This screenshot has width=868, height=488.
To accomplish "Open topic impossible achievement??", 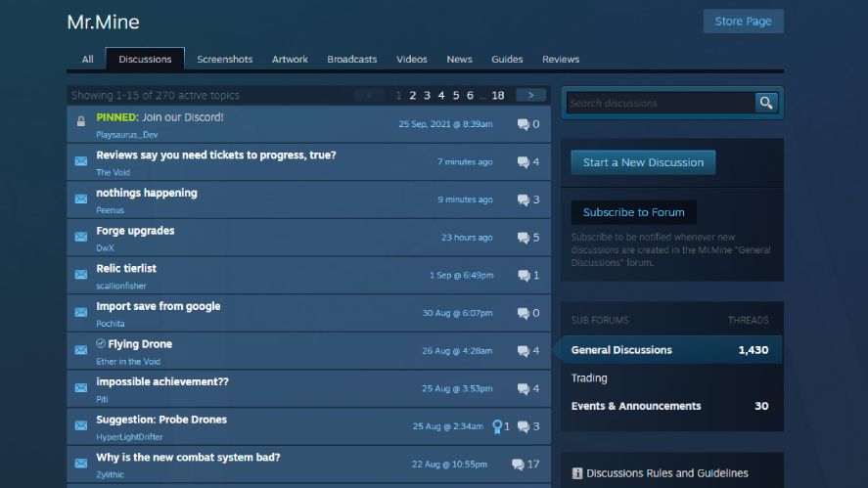I will point(162,381).
